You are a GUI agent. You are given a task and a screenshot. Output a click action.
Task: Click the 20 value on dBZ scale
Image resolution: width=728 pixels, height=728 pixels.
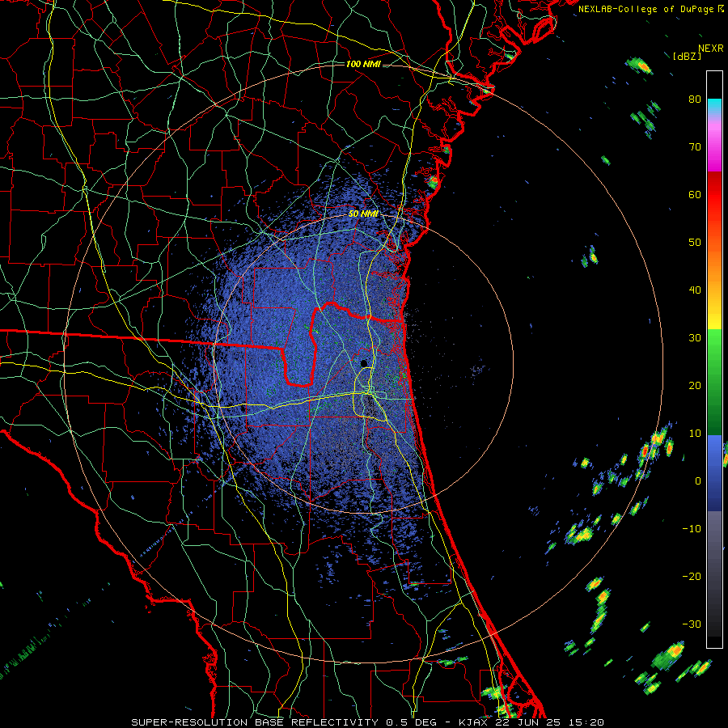(695, 386)
